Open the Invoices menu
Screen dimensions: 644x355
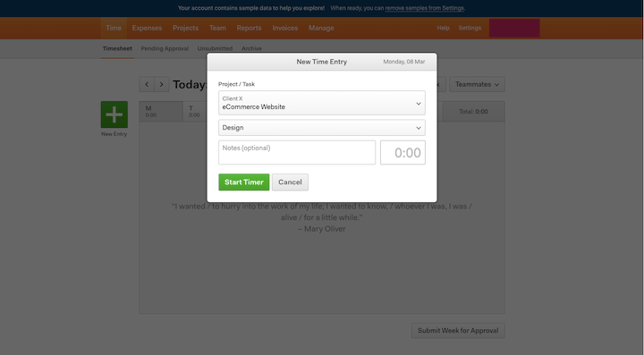[285, 28]
